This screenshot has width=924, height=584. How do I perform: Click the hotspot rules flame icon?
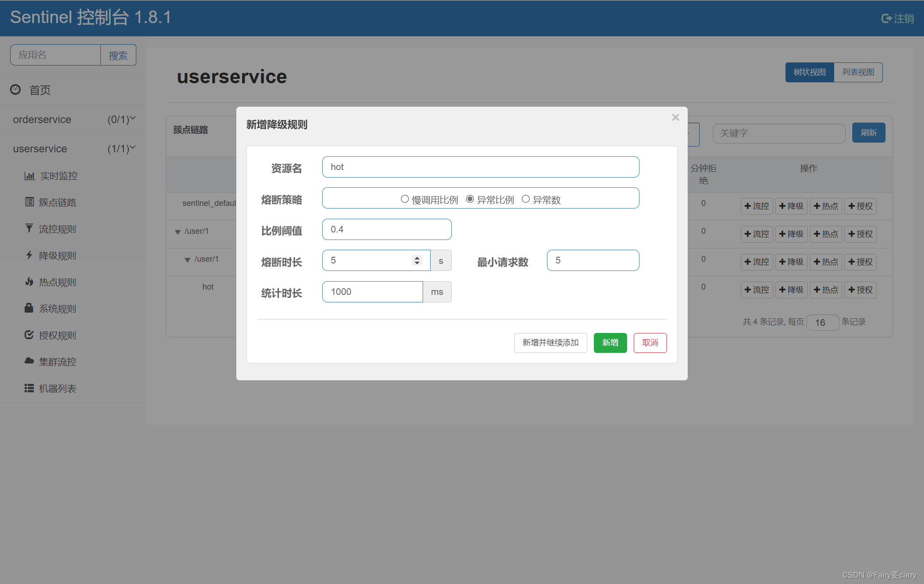click(29, 282)
